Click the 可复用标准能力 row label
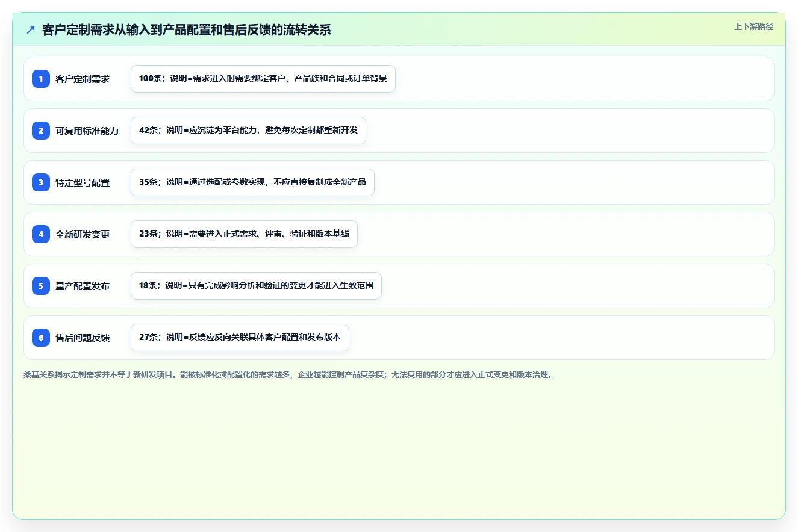Viewport: 798px width, 532px height. pos(87,131)
